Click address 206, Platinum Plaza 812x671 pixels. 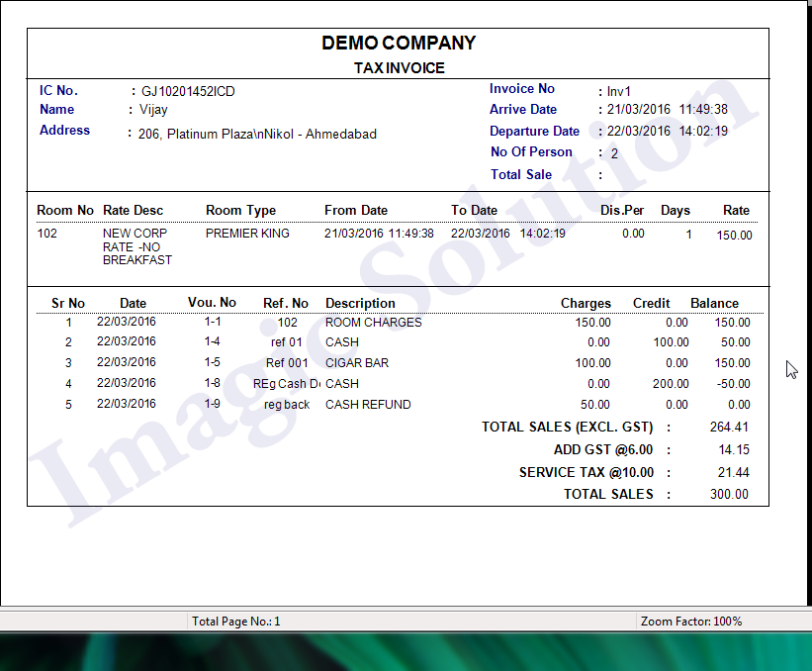[257, 135]
